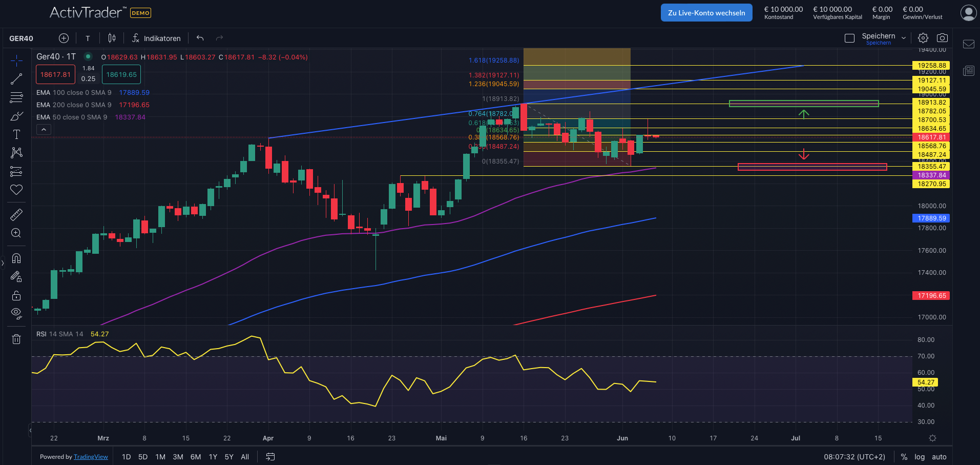Screen dimensions: 980x465
Task: Take a chart snapshot with the camera icon
Action: [x=943, y=37]
